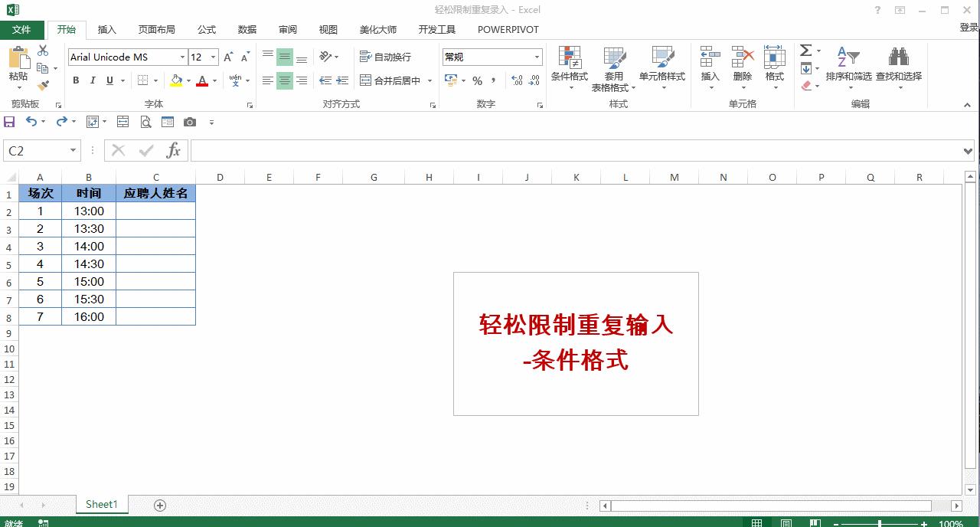This screenshot has width=980, height=527.
Task: Open the print preview icon in Quick Access Toolbar
Action: pyautogui.click(x=146, y=122)
